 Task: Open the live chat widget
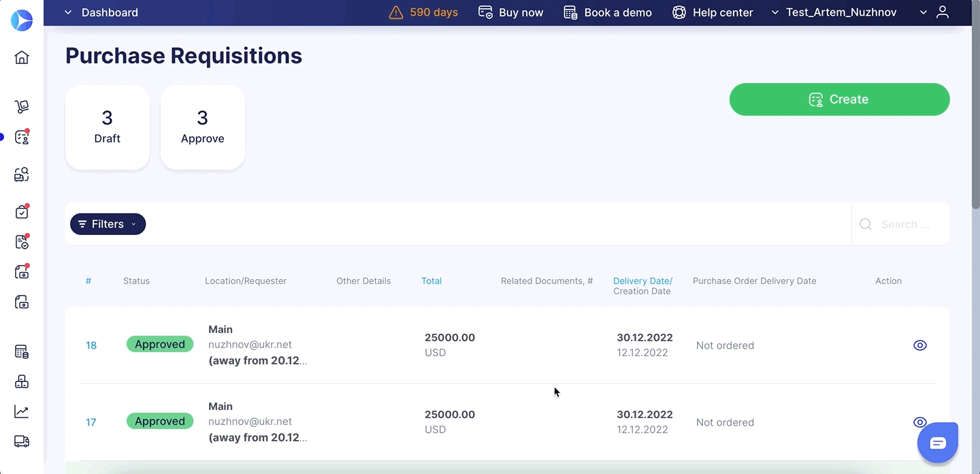938,443
